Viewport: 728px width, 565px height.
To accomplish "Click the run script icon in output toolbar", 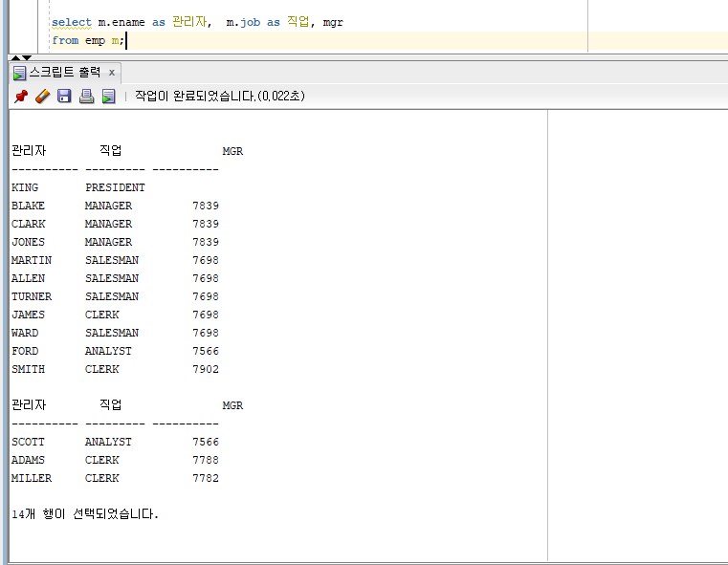I will point(109,96).
